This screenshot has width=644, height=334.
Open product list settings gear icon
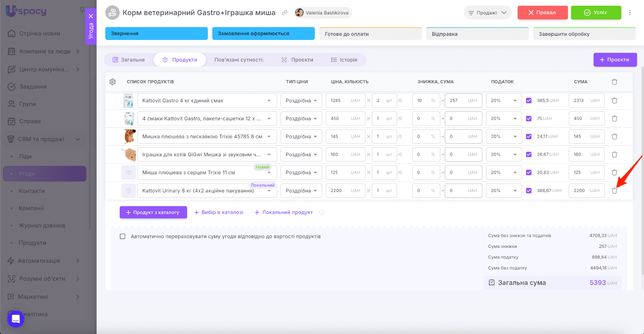click(x=113, y=82)
